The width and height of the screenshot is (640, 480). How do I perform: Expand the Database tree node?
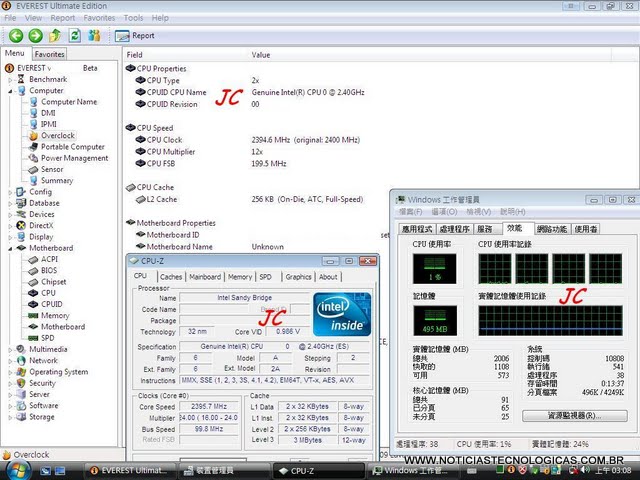(x=11, y=204)
